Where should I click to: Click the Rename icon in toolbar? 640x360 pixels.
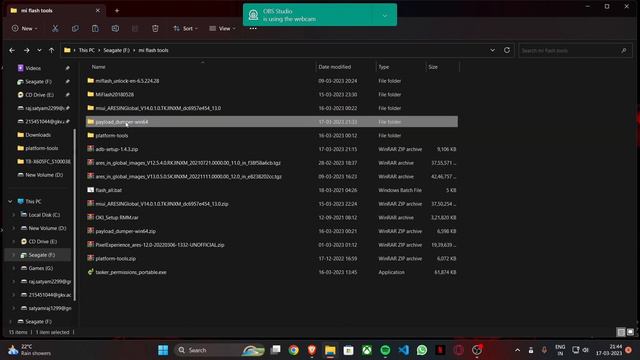115,29
